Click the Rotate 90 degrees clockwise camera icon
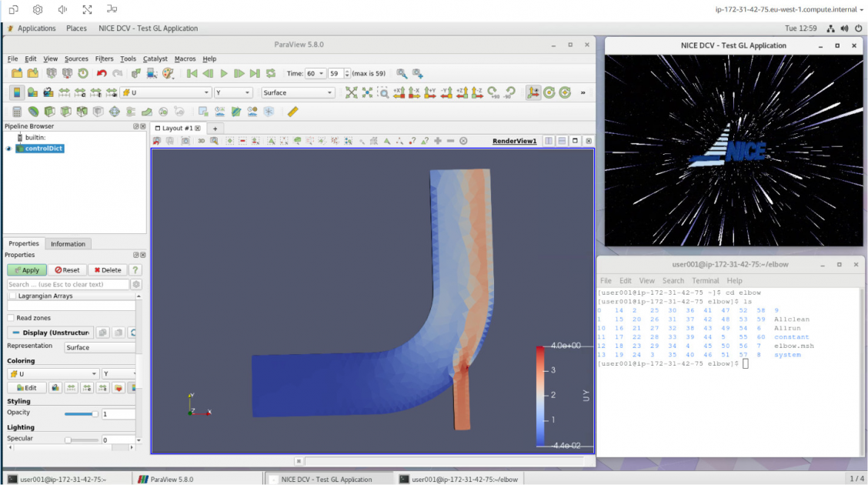Screen dimensions: 868x485 [493, 92]
